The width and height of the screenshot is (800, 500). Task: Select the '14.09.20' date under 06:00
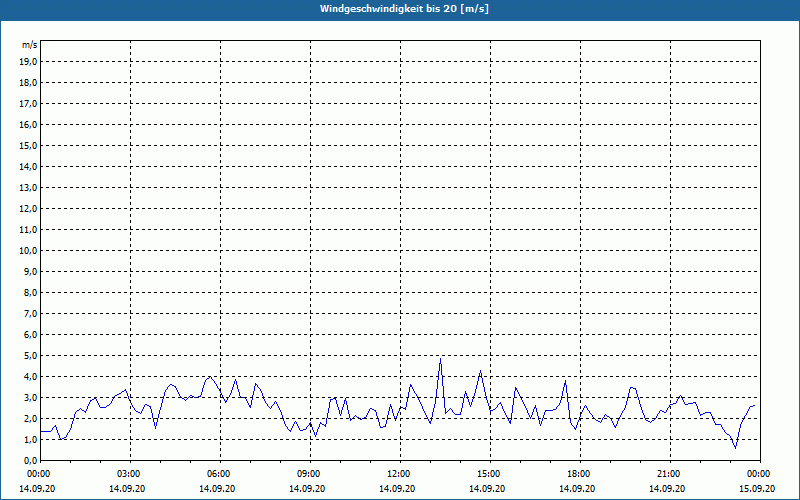click(x=217, y=489)
